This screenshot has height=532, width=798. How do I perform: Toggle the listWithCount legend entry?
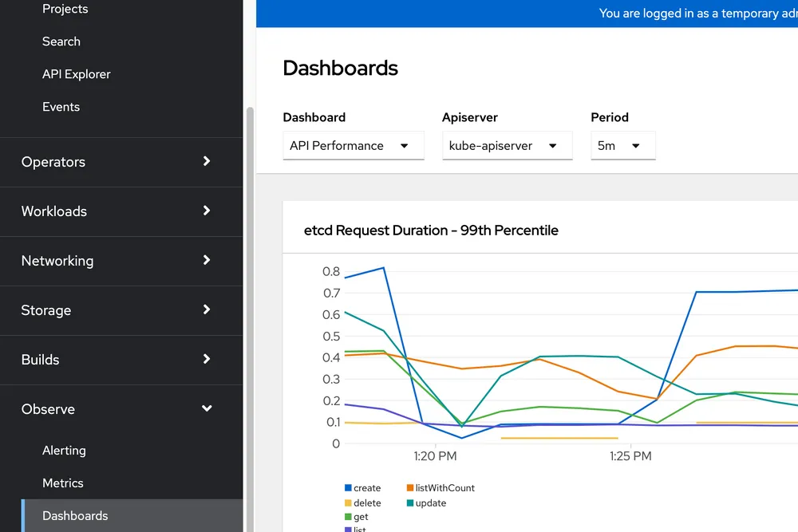pos(440,487)
